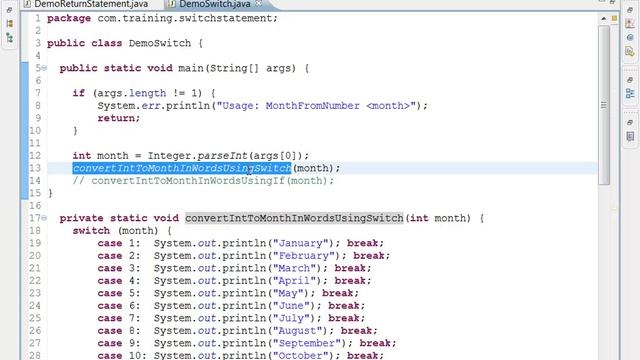Image resolution: width=640 pixels, height=360 pixels.
Task: Click the commented convertIntToMonthInWordsUsingIf line
Action: click(203, 181)
